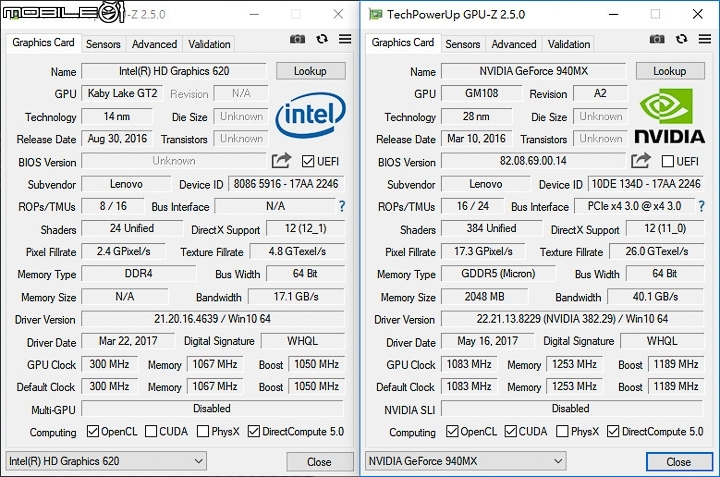The height and width of the screenshot is (477, 720).
Task: Click Bandwidth 17.1 GB/s value
Action: (x=296, y=297)
